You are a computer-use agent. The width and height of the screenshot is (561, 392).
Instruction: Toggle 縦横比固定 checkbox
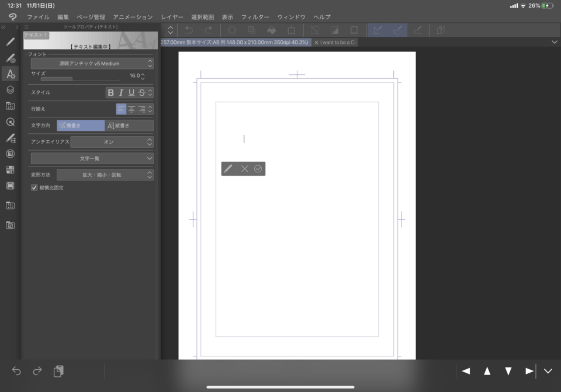[x=34, y=188]
